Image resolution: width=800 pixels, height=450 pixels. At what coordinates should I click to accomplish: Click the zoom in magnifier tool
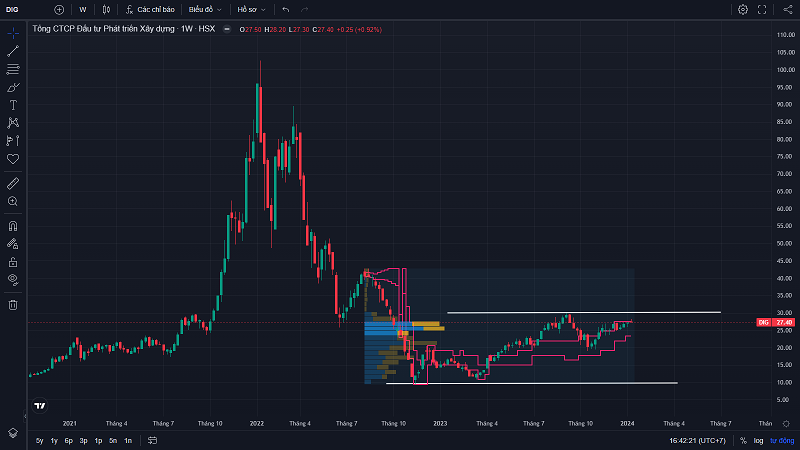coord(13,201)
